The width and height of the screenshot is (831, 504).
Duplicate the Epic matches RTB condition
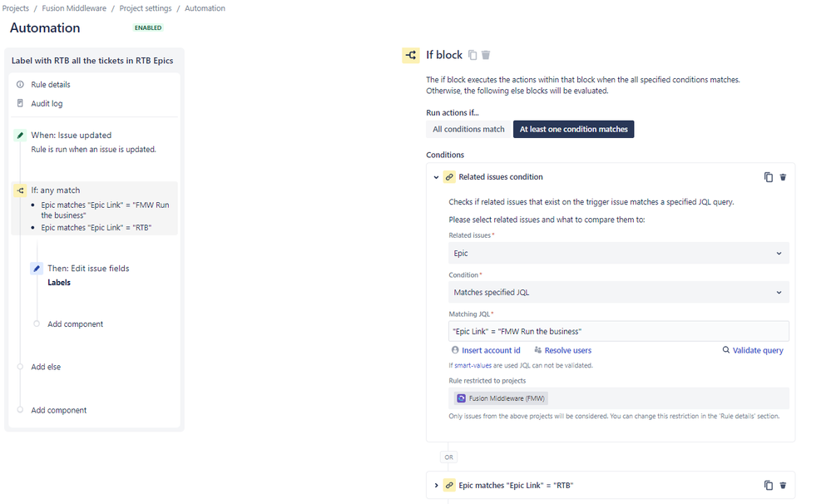(769, 485)
